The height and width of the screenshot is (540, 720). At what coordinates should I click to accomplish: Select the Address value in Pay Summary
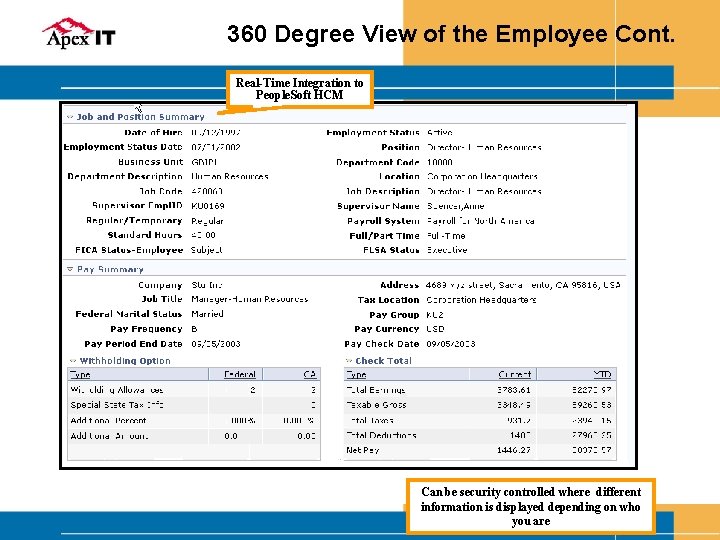pos(523,285)
